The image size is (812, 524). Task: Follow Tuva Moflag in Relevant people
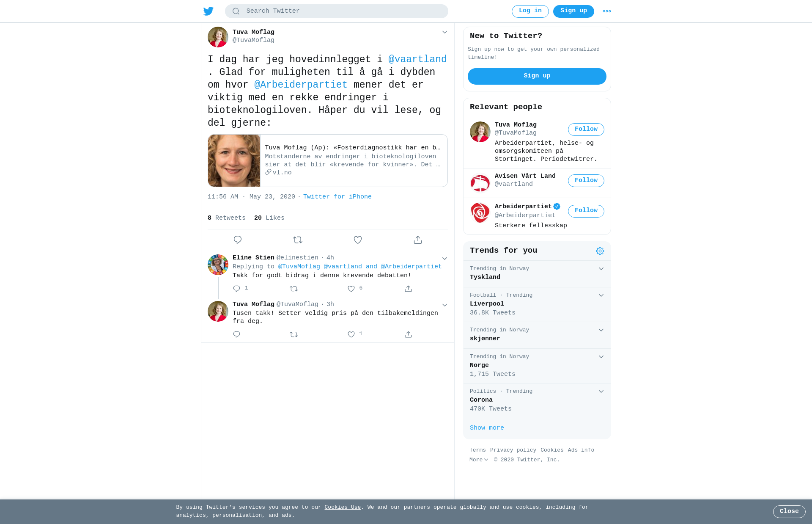click(x=586, y=130)
